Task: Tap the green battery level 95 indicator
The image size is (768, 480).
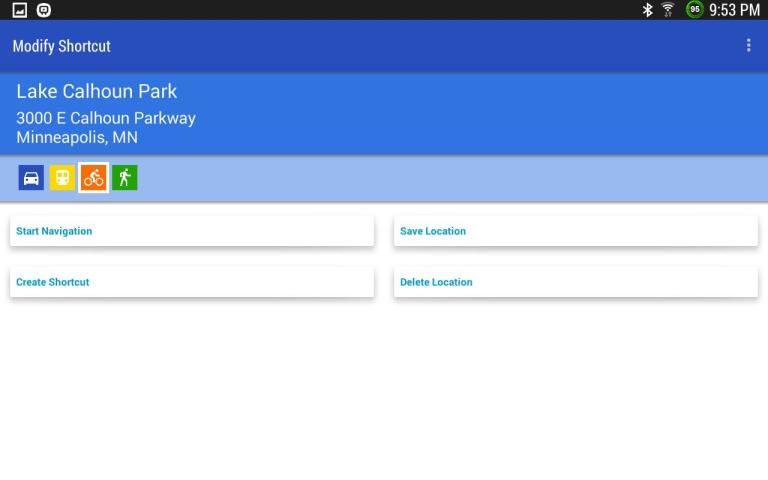Action: [694, 10]
